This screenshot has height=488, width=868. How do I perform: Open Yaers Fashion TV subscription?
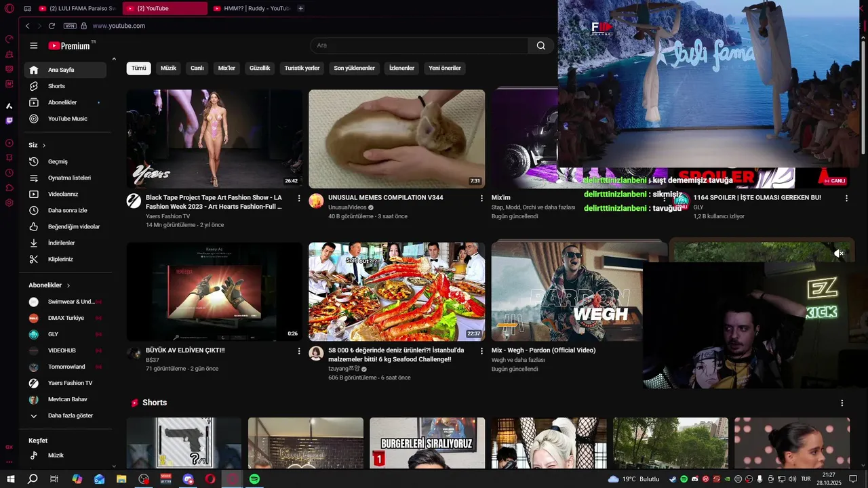pyautogui.click(x=65, y=383)
